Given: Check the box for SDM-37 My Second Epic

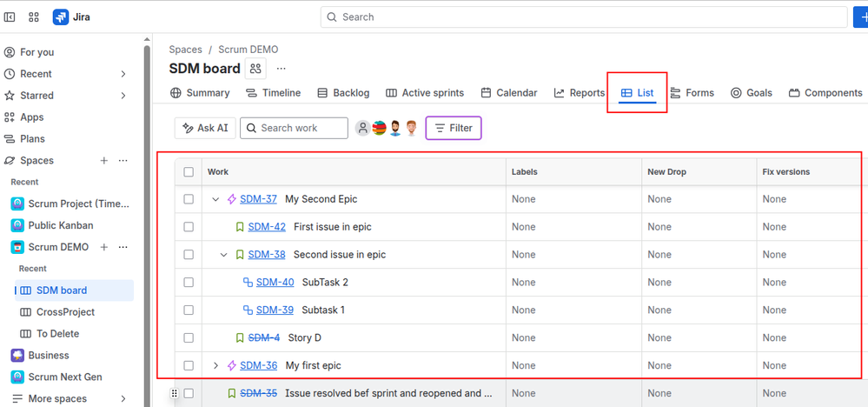Looking at the screenshot, I should coord(189,199).
